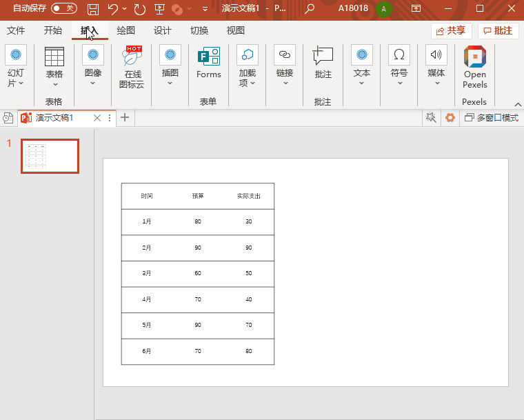
Task: Click the Online Icon Cloud (在线图标云) button
Action: click(x=132, y=67)
